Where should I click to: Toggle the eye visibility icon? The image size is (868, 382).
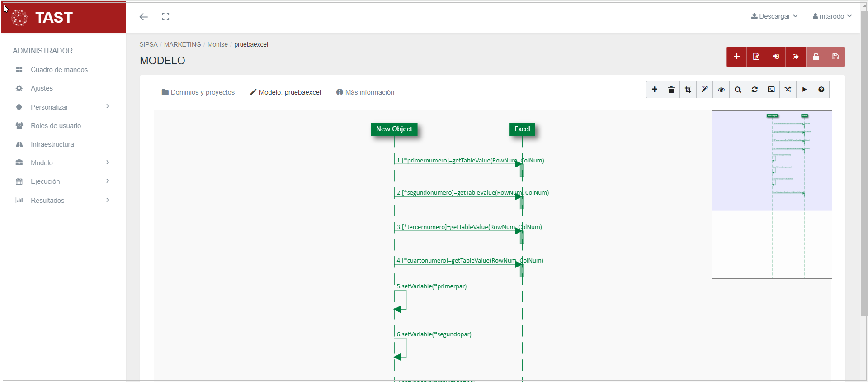(721, 90)
